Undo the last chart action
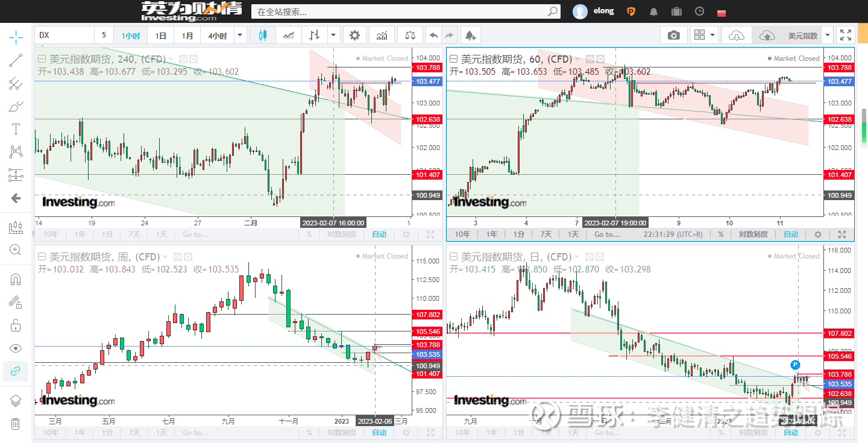 click(433, 36)
